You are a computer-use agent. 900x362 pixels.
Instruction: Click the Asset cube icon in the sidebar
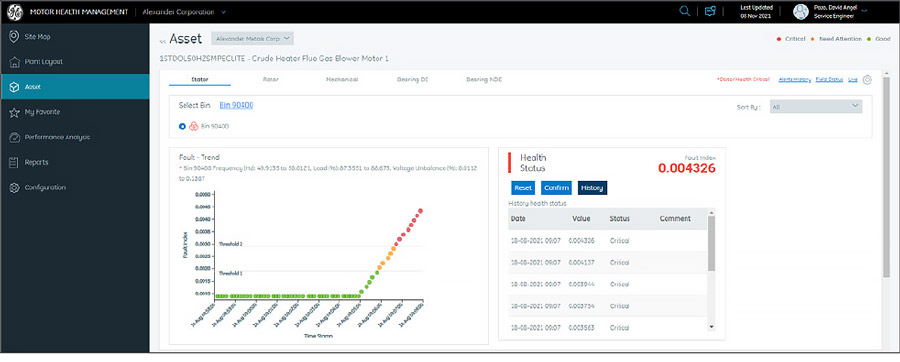click(14, 87)
